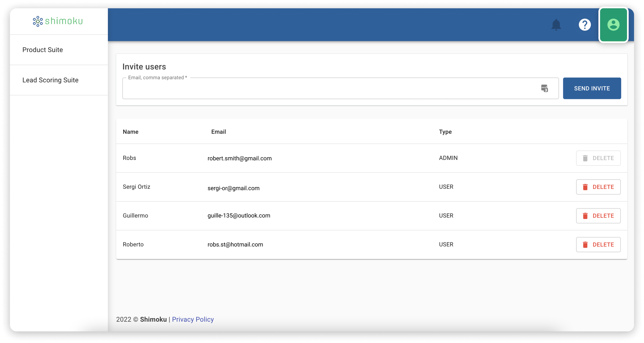Click the password manager icon in email field
Viewport: 644px width, 343px height.
(x=545, y=88)
